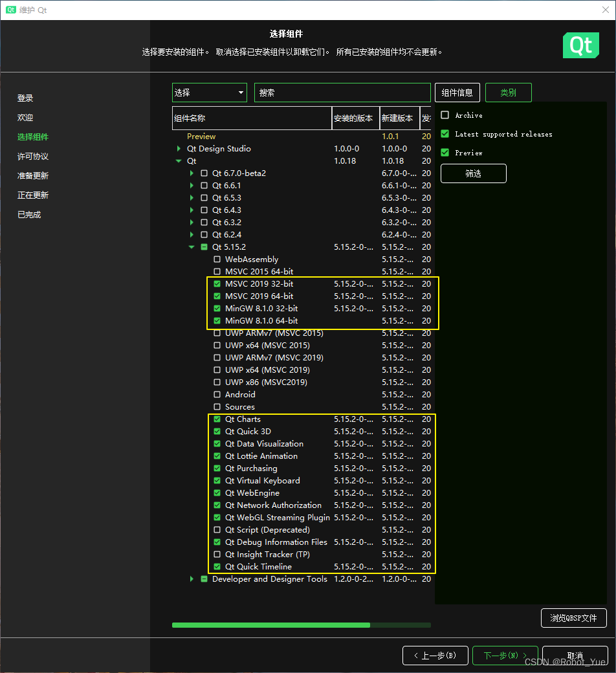
Task: Focus the 搜索 search field
Action: pos(342,93)
